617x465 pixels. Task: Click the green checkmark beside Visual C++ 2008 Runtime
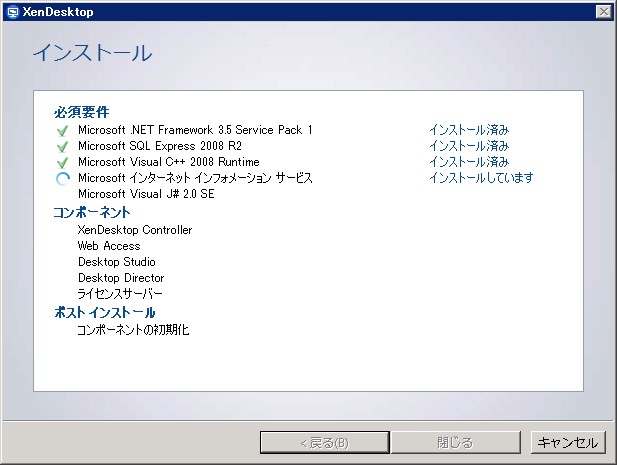pyautogui.click(x=63, y=162)
